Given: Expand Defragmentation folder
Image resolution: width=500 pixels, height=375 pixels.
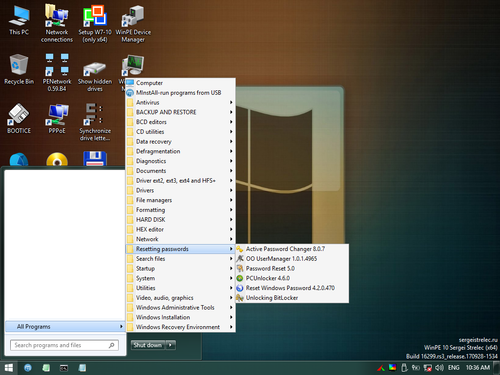Looking at the screenshot, I should pyautogui.click(x=180, y=151).
